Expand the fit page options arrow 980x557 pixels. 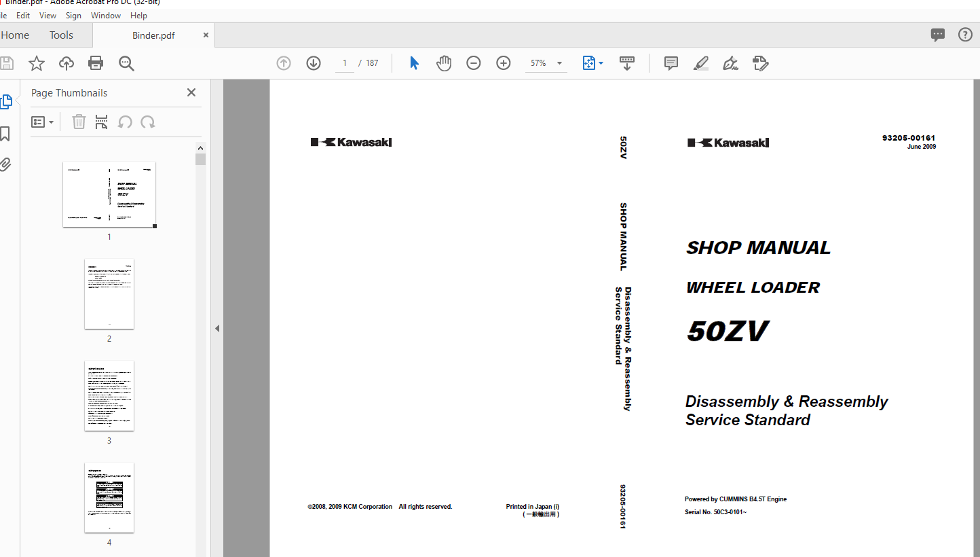coord(601,63)
